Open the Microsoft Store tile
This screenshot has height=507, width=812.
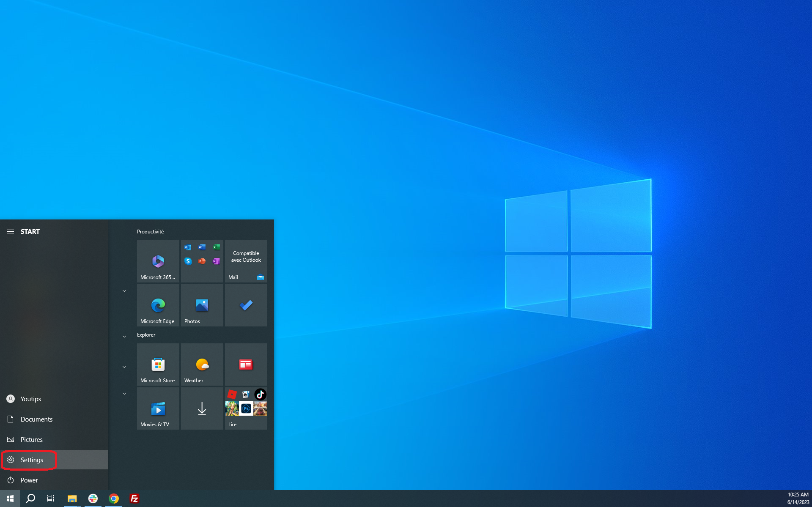coord(158,364)
